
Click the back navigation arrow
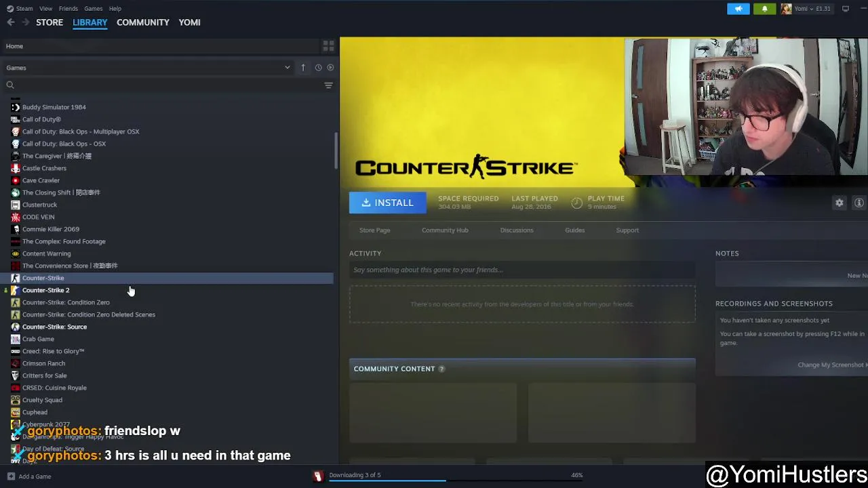(11, 22)
